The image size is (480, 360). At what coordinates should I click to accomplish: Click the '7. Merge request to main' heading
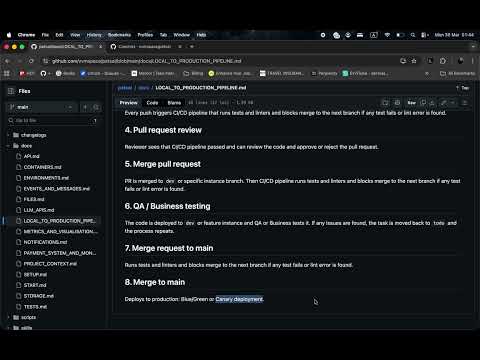click(169, 248)
